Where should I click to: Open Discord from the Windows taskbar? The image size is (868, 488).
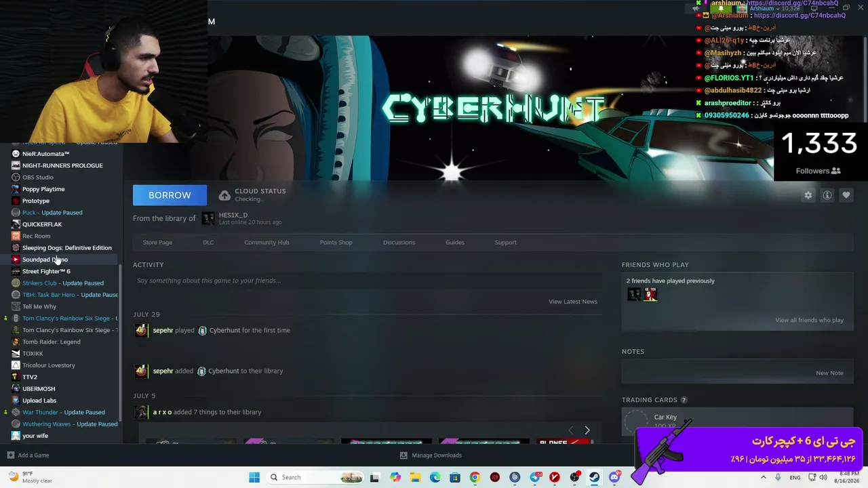(614, 477)
